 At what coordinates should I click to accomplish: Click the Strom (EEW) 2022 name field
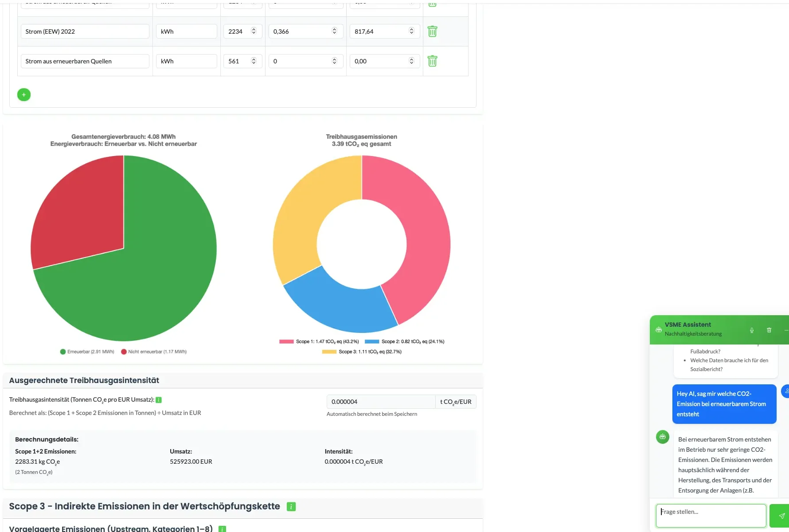tap(85, 31)
